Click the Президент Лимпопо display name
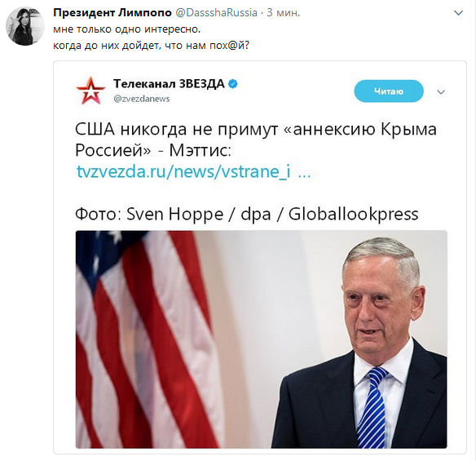The height and width of the screenshot is (461, 476). click(112, 13)
